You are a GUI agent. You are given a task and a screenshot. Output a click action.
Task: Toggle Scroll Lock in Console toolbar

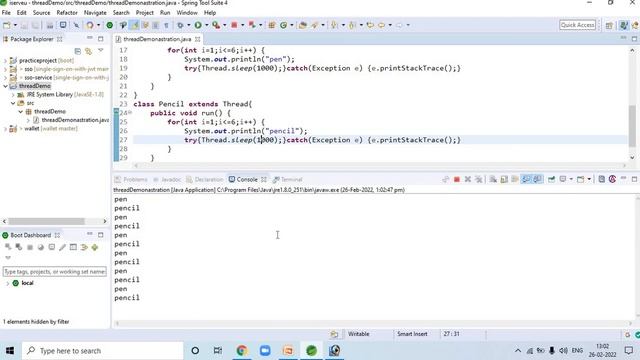(x=504, y=180)
